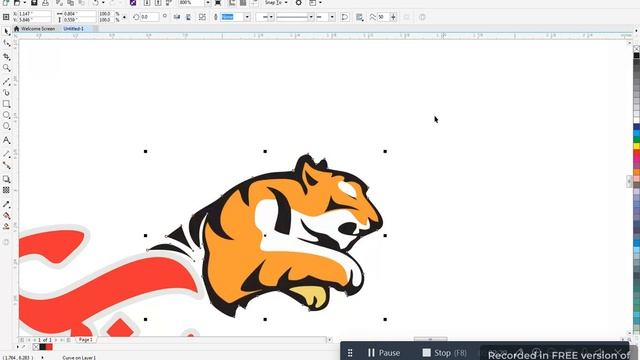The image size is (640, 360).
Task: Select the Text tool
Action: (x=6, y=140)
